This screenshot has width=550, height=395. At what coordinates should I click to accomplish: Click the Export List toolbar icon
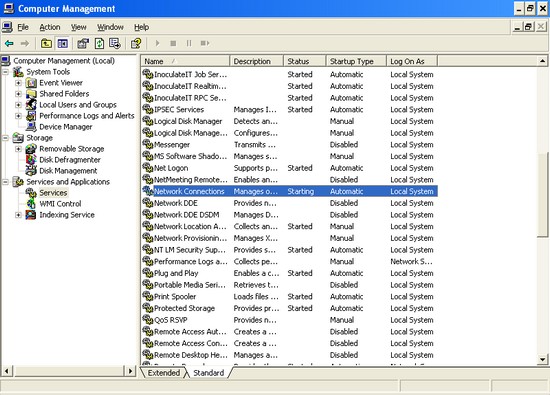tap(115, 43)
